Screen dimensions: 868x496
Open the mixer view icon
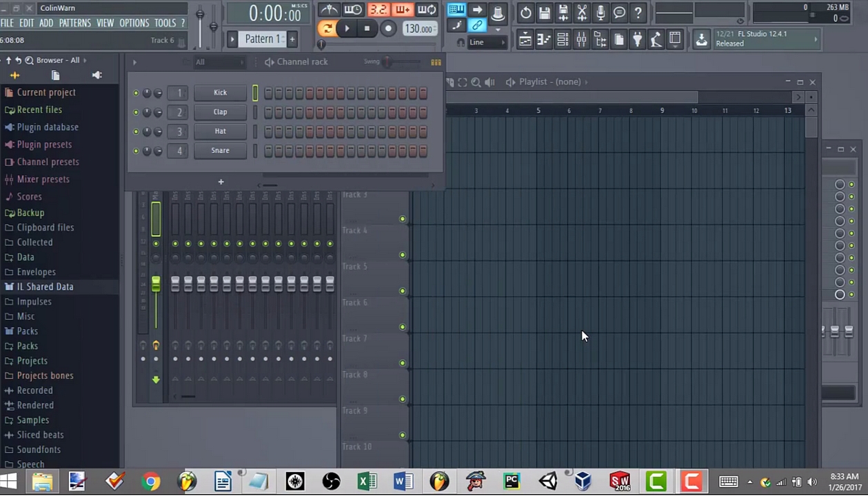tap(581, 40)
